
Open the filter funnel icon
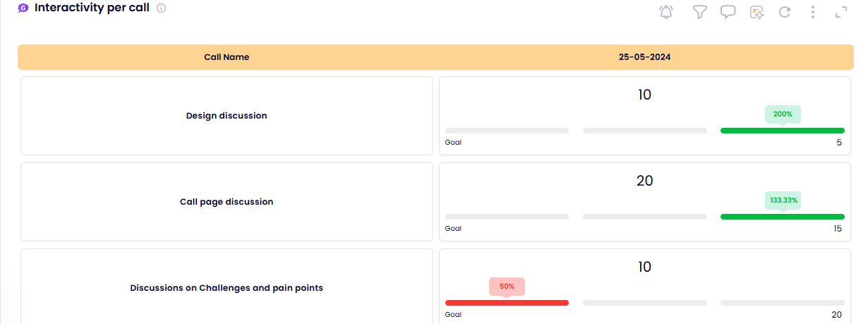tap(699, 12)
